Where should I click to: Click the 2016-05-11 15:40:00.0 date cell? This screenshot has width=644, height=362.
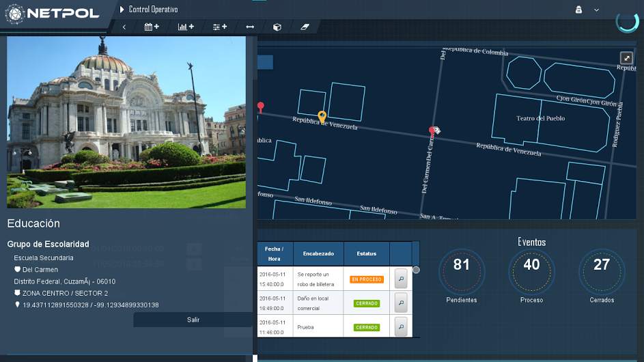pos(275,279)
